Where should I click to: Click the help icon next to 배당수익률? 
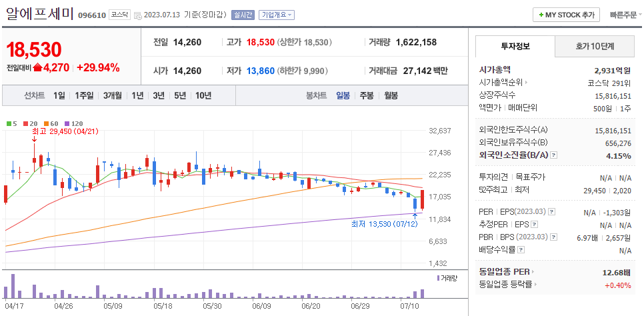pyautogui.click(x=521, y=250)
